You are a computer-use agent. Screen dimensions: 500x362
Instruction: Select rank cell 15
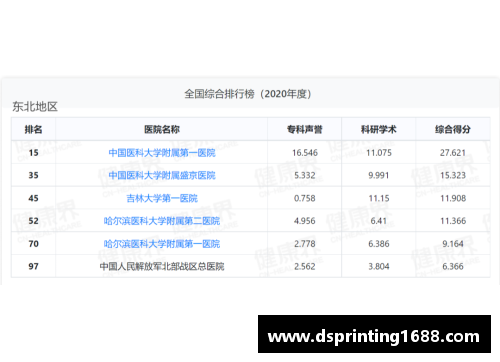click(33, 153)
